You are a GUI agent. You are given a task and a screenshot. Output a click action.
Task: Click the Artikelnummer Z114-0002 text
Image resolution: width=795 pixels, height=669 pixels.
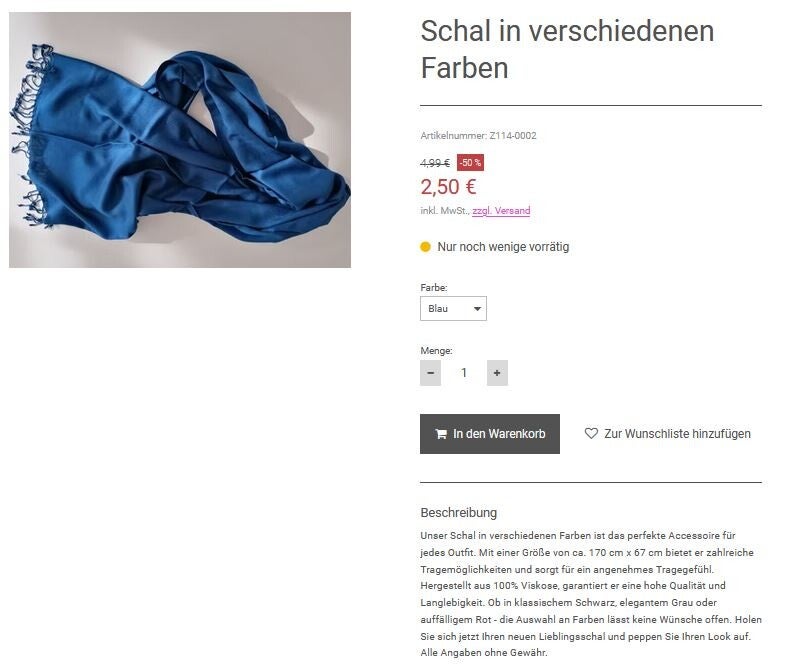[478, 135]
